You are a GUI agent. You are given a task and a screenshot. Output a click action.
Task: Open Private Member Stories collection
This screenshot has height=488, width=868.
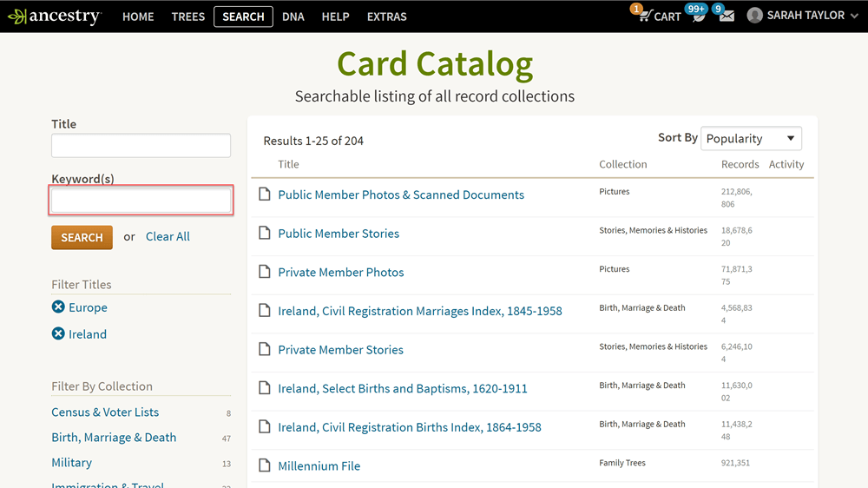[340, 350]
